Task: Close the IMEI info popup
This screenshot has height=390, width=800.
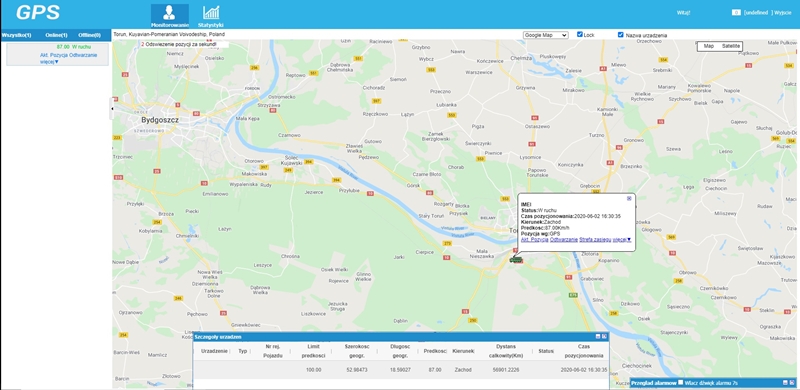Action: pos(629,199)
